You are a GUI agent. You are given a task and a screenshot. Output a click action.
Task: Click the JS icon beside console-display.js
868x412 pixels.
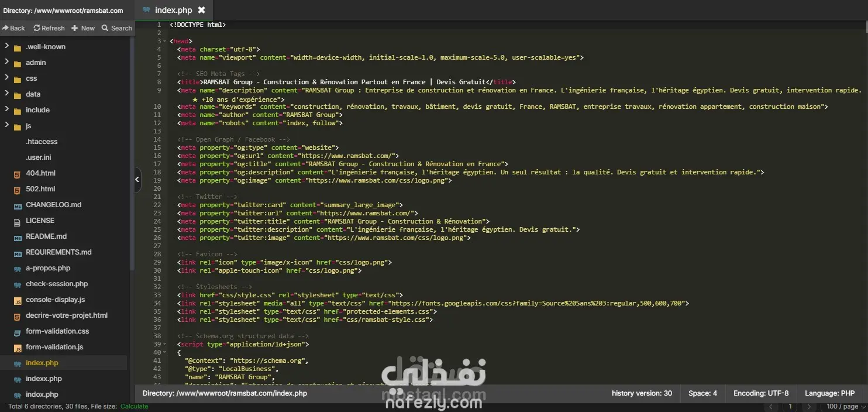(x=18, y=300)
